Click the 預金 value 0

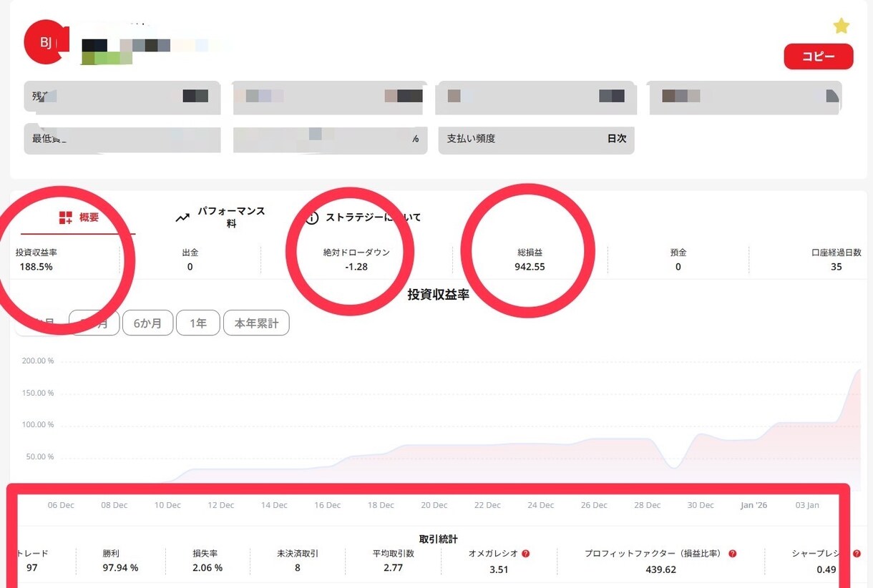tap(678, 267)
